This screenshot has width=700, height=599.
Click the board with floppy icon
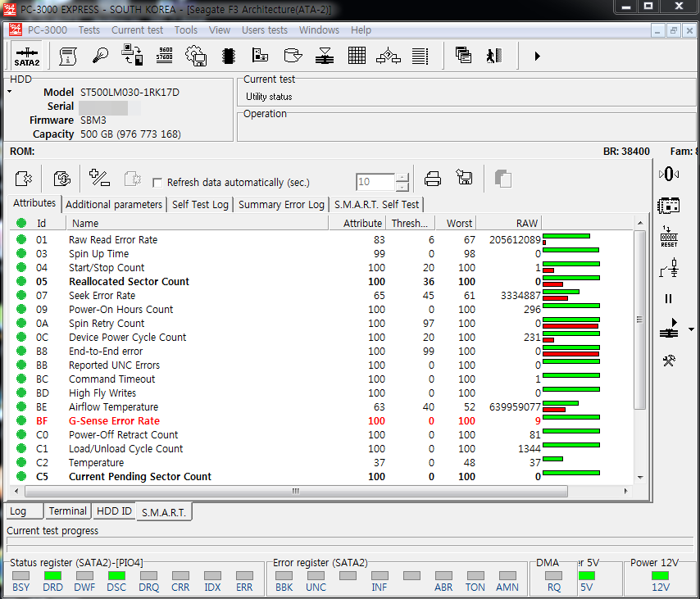pos(261,56)
